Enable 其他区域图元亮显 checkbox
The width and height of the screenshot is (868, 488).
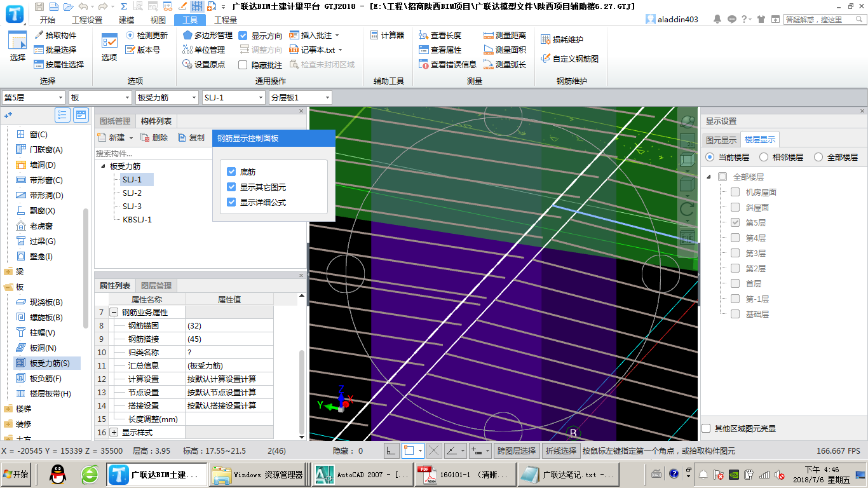tap(706, 428)
